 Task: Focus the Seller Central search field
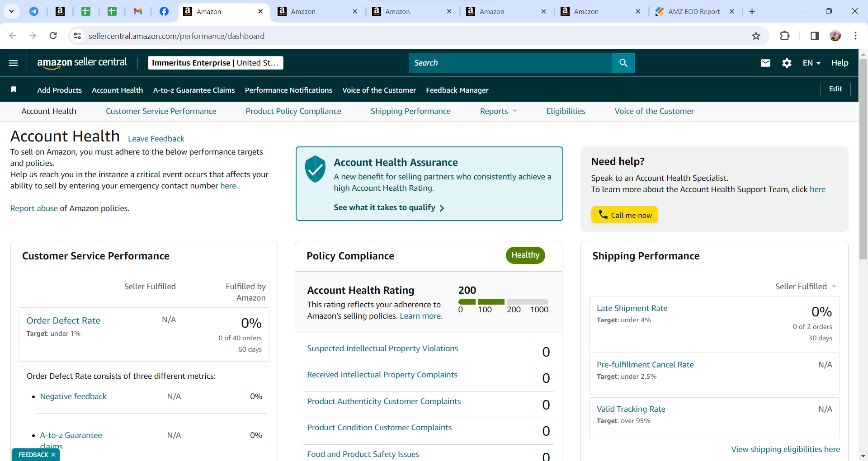(510, 63)
